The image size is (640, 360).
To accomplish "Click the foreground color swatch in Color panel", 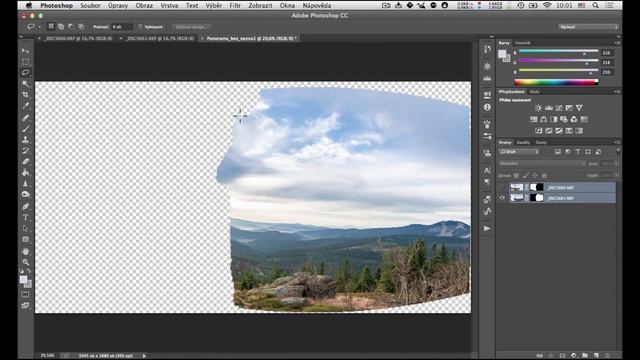I will point(502,53).
